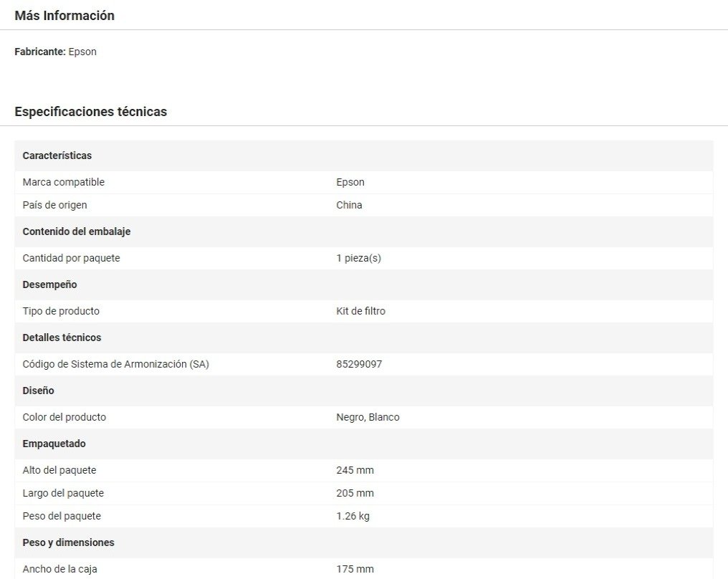Select the 1.26 kg package weight value
728x579 pixels.
tap(353, 516)
